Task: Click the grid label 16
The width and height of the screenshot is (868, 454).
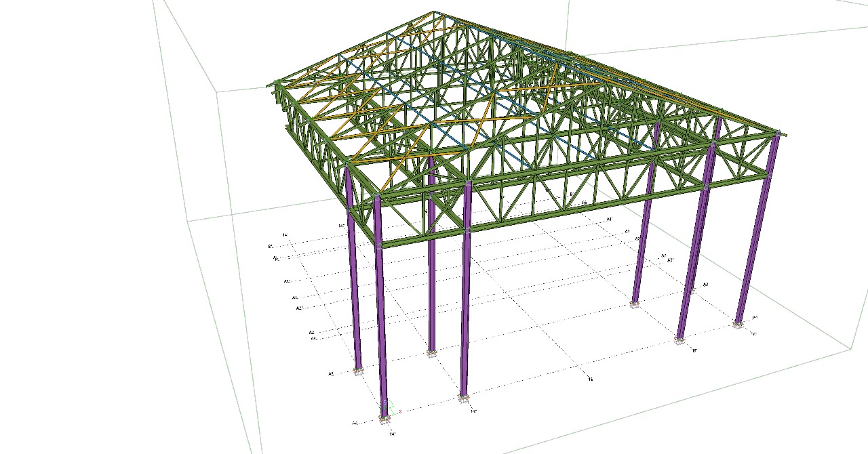Action: click(x=591, y=379)
